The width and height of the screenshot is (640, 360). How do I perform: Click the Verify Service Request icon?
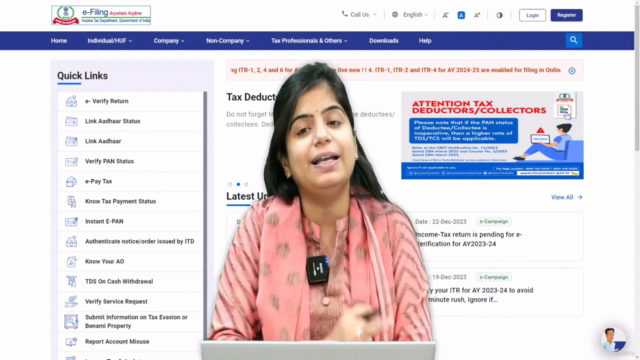[71, 301]
